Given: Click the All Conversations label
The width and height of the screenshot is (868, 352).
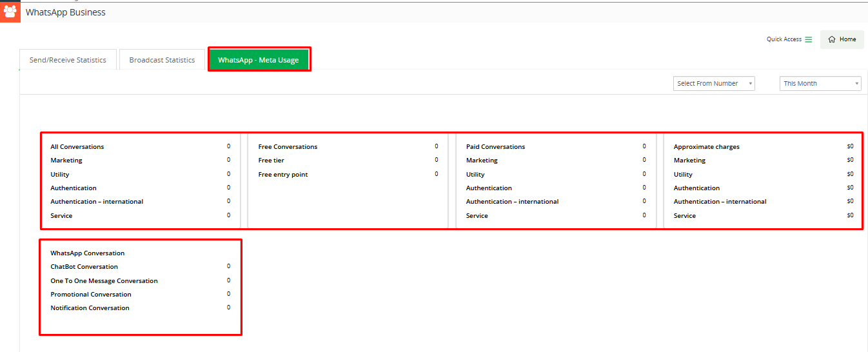Looking at the screenshot, I should click(77, 147).
